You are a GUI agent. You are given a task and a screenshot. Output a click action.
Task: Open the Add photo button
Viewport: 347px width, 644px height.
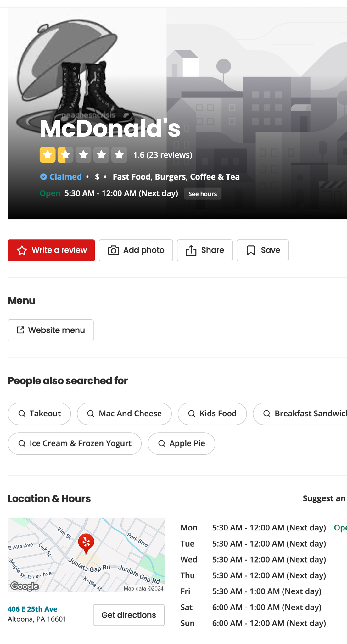(136, 250)
